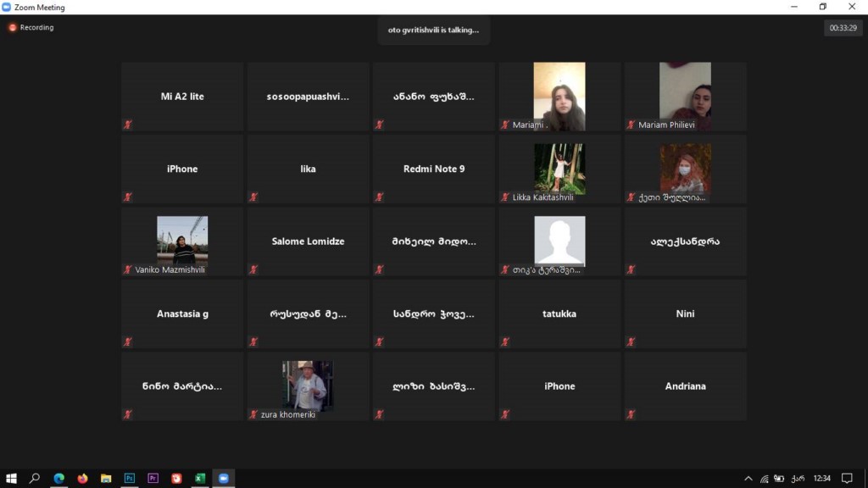
Task: Click the Zoom app icon in the taskbar
Action: (x=224, y=478)
